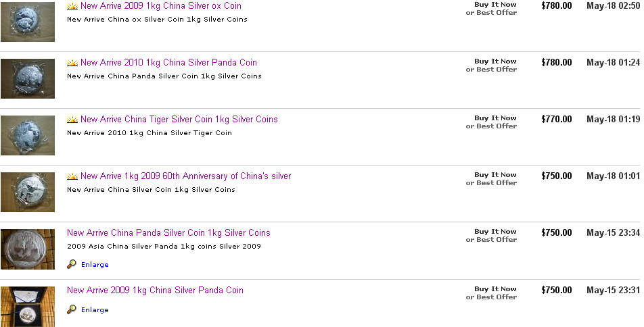The width and height of the screenshot is (644, 327).
Task: Click the 60th Anniversary coin thumbnail
Action: [28, 192]
